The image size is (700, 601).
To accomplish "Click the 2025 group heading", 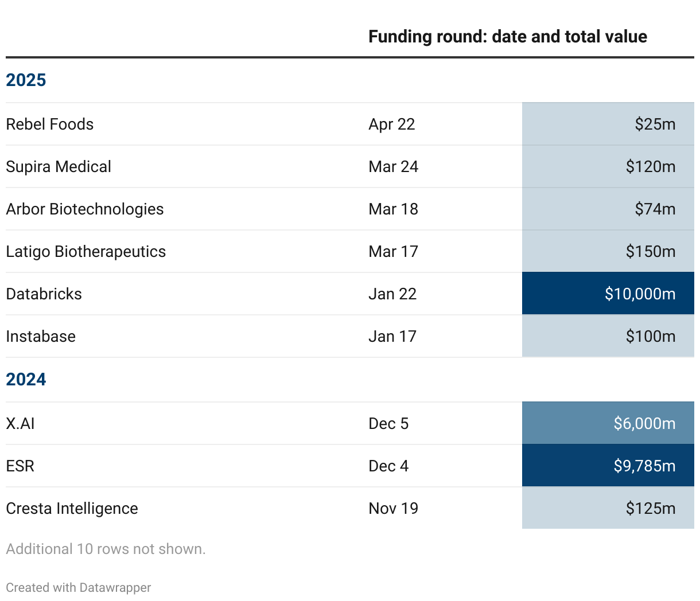I will tap(26, 80).
